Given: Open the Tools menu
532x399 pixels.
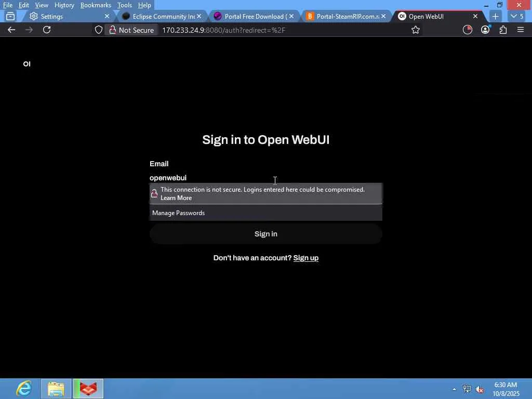Looking at the screenshot, I should [124, 5].
